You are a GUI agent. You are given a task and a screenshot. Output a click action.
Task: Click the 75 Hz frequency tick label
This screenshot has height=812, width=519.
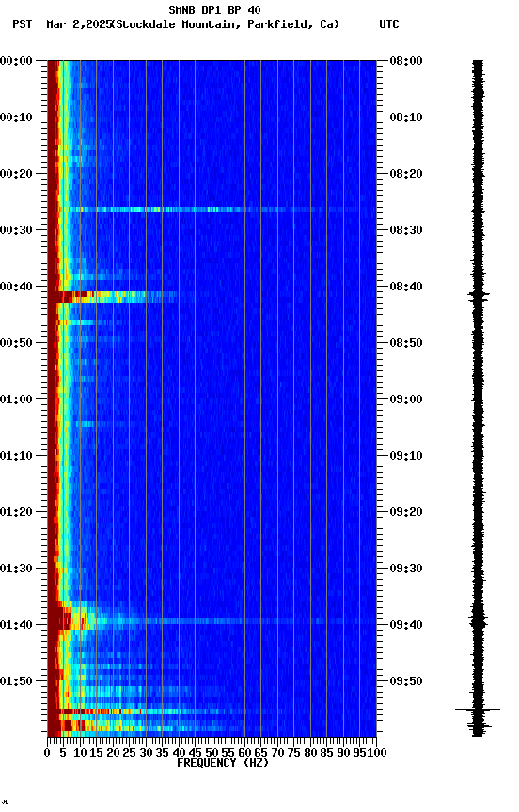[x=293, y=753]
